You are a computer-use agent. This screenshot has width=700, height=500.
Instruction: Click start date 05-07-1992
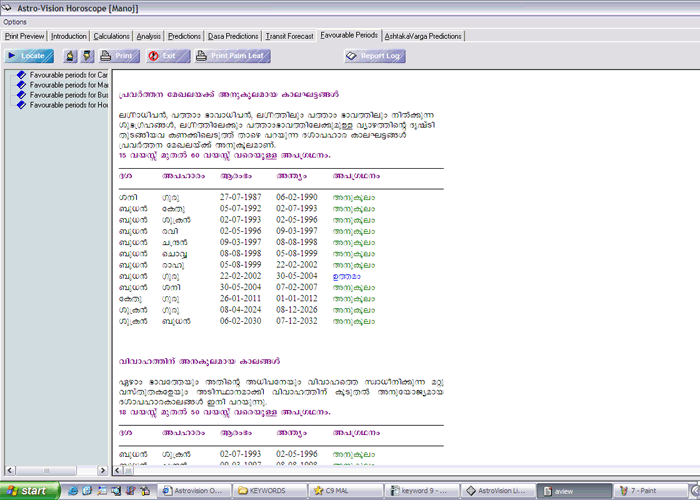[x=241, y=208]
